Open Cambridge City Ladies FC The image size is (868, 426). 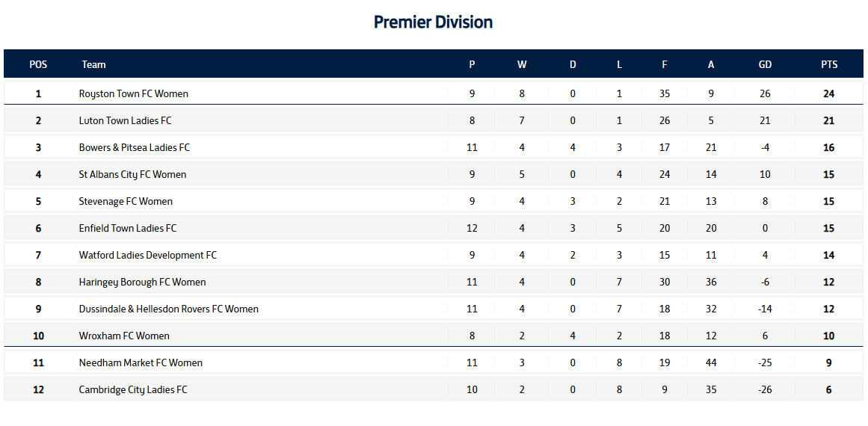(133, 389)
